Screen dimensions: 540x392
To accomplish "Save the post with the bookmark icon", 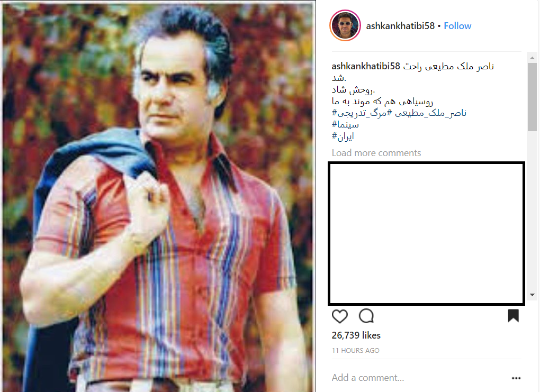I will click(513, 316).
